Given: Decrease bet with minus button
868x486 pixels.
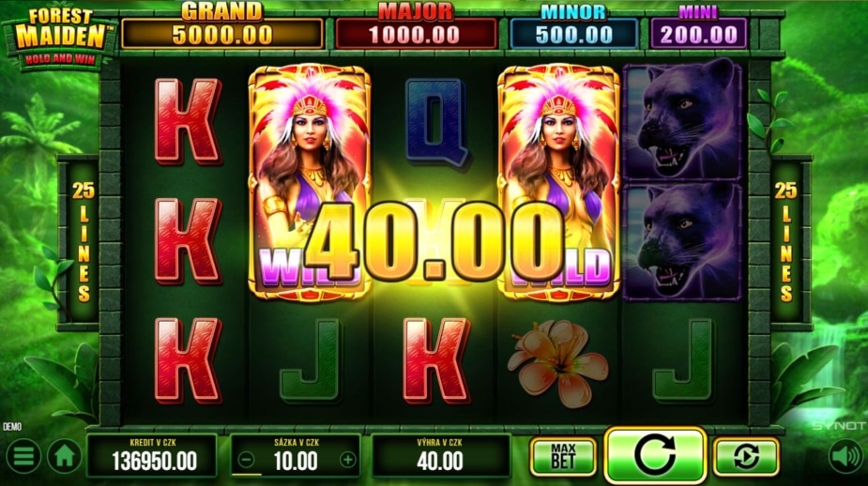Looking at the screenshot, I should point(247,460).
